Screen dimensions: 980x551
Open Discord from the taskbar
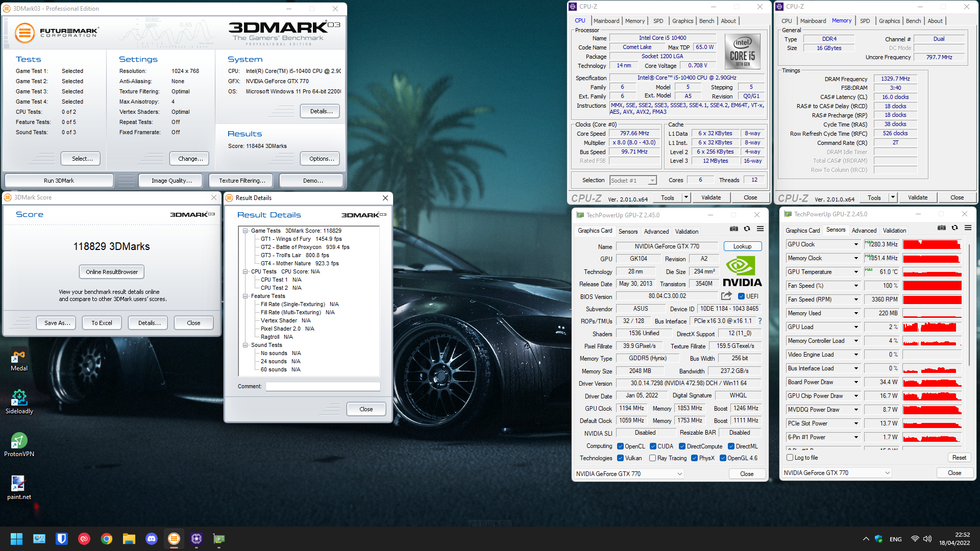coord(152,539)
